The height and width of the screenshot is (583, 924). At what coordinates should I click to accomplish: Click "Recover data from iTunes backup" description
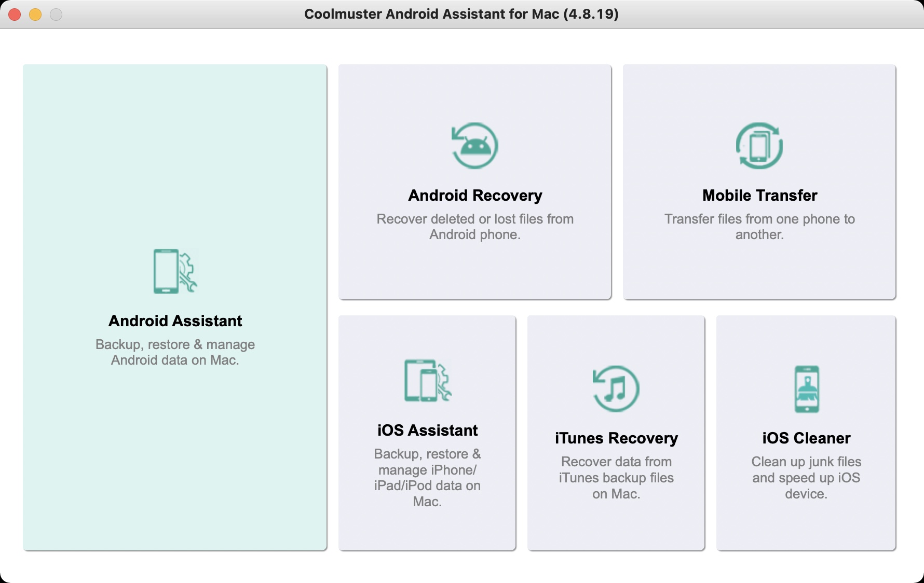click(x=616, y=478)
